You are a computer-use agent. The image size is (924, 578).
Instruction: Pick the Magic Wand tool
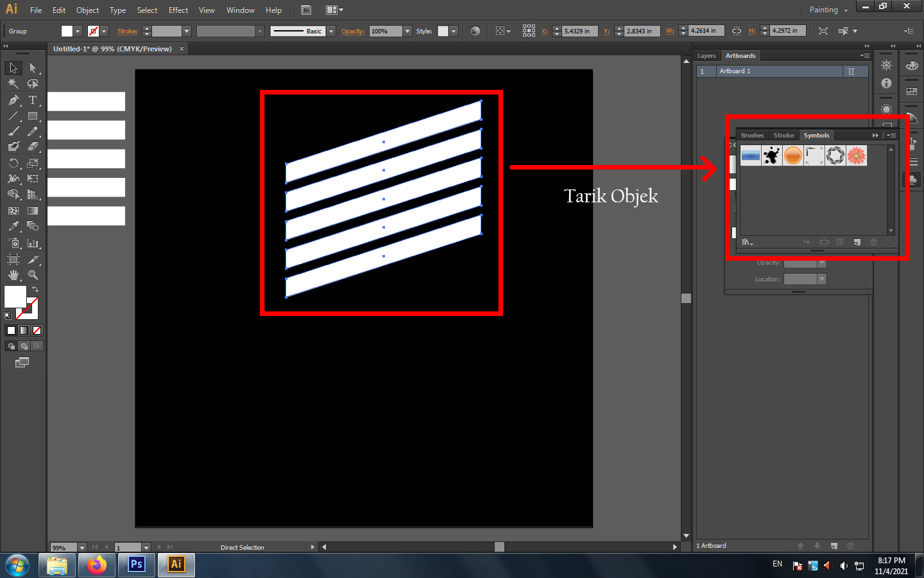click(x=13, y=83)
